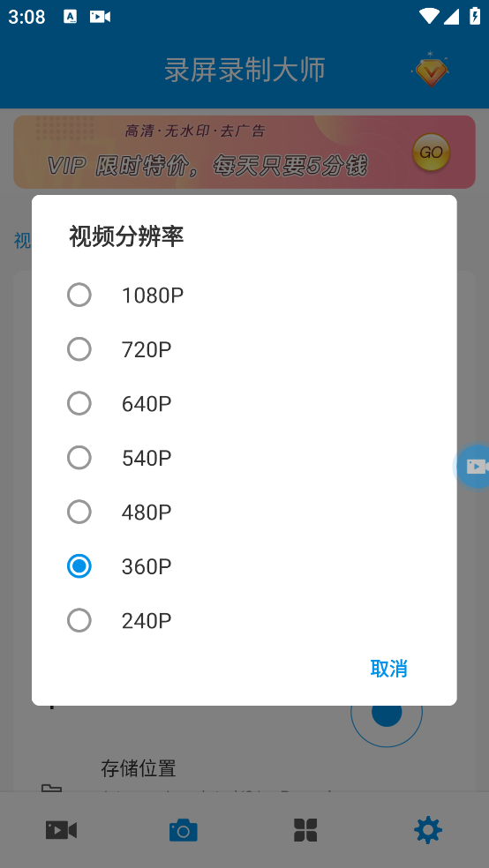Open the settings gear tab
489x868 pixels.
428,830
